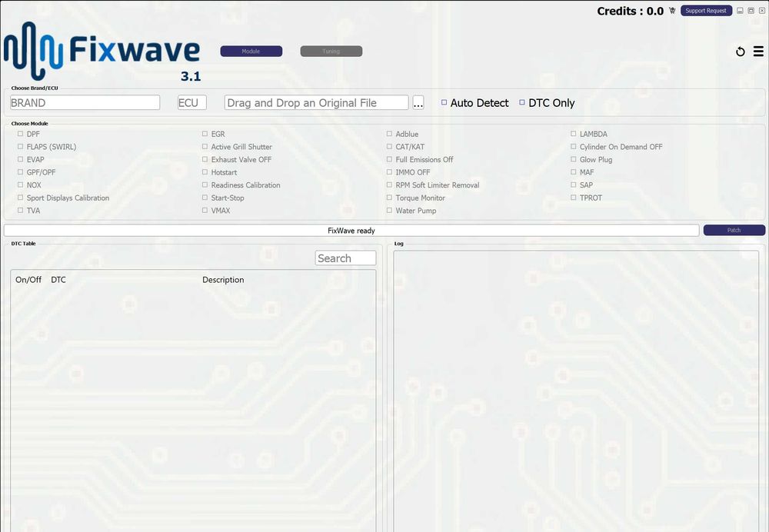The image size is (769, 532).
Task: Click the refresh circular arrow icon
Action: pyautogui.click(x=740, y=52)
